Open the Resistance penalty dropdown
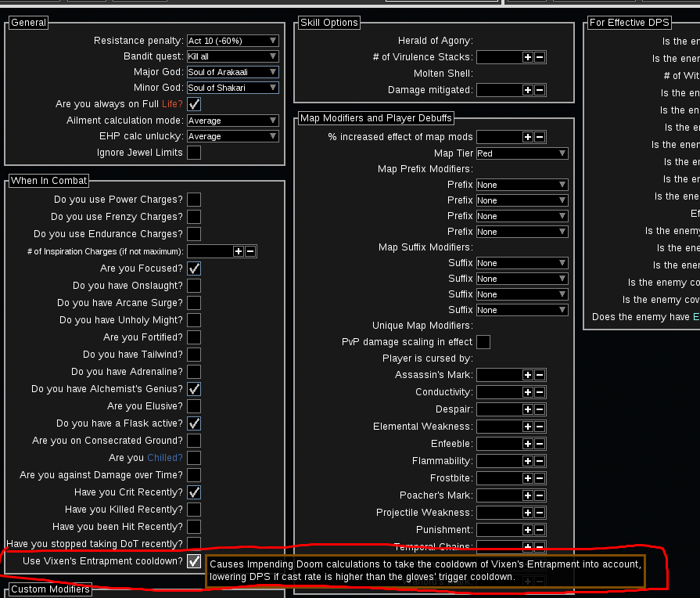Image resolution: width=700 pixels, height=598 pixels. 232,40
